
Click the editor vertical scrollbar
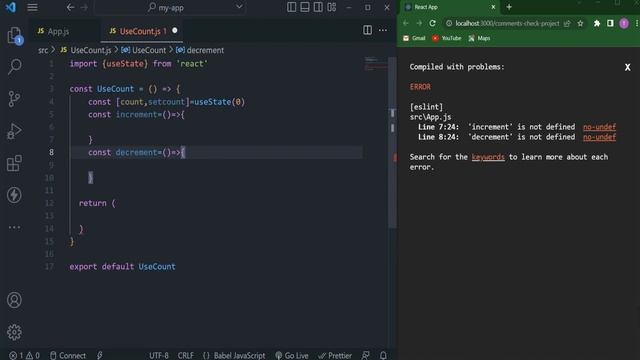[392, 143]
